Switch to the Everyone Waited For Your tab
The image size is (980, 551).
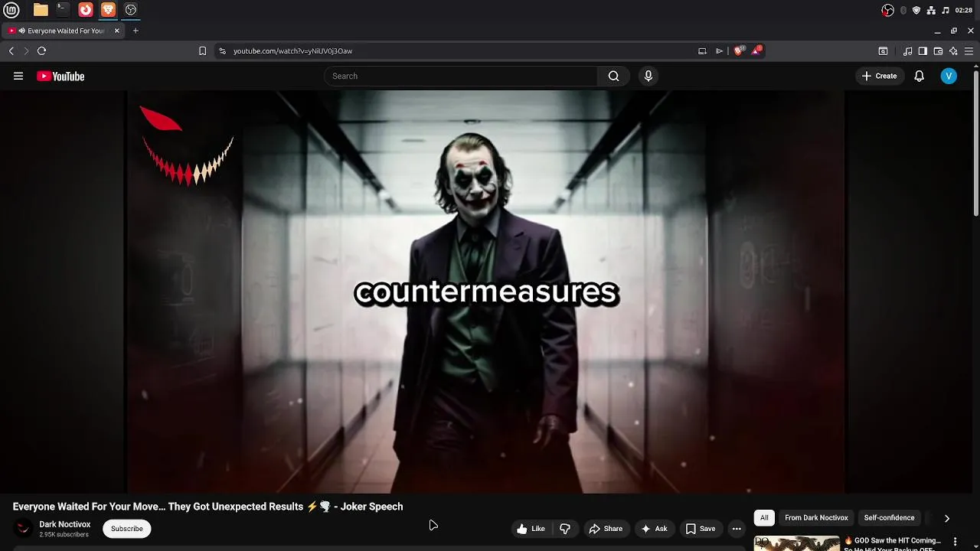pos(65,31)
